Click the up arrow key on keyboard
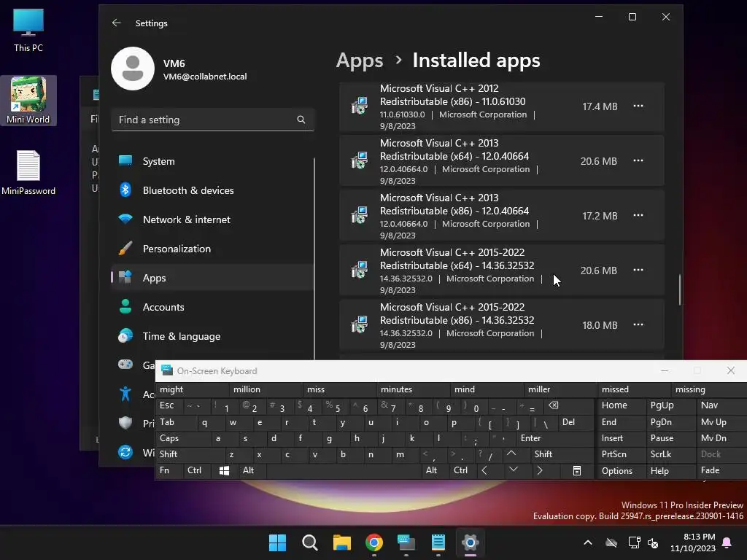 [511, 454]
